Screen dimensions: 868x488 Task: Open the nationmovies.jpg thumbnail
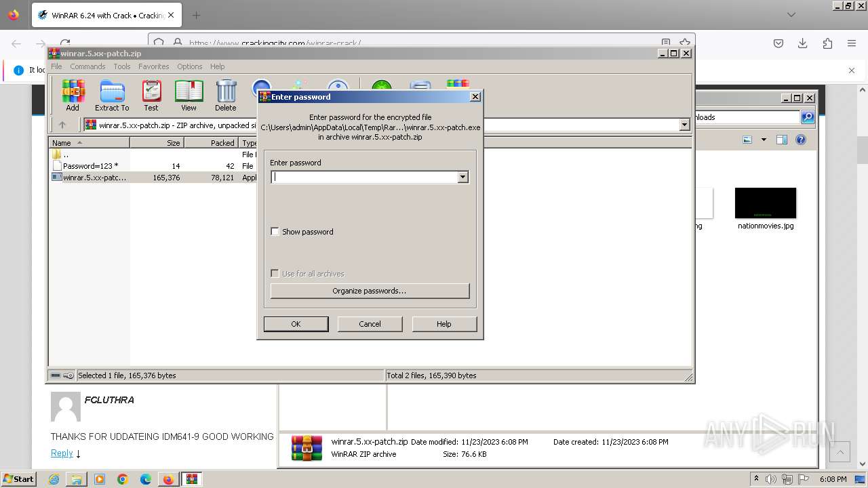(766, 203)
